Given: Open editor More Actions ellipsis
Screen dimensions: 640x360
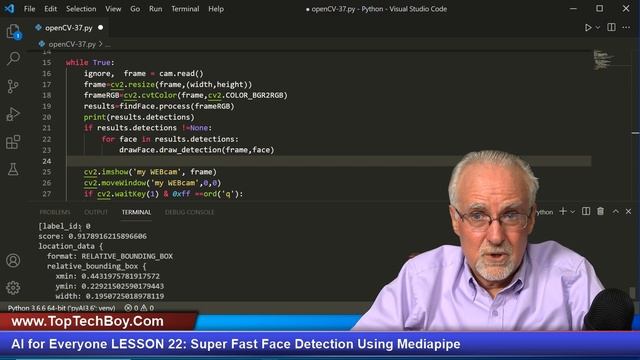Looking at the screenshot, I should click(626, 27).
